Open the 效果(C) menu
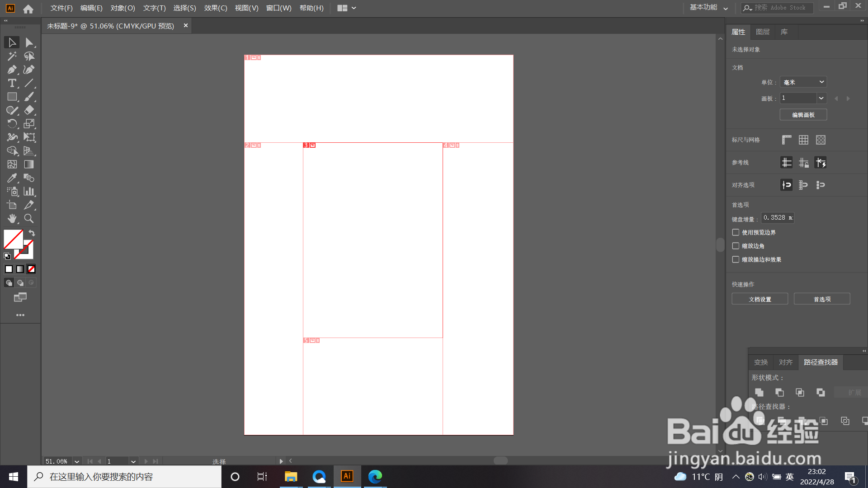 216,8
